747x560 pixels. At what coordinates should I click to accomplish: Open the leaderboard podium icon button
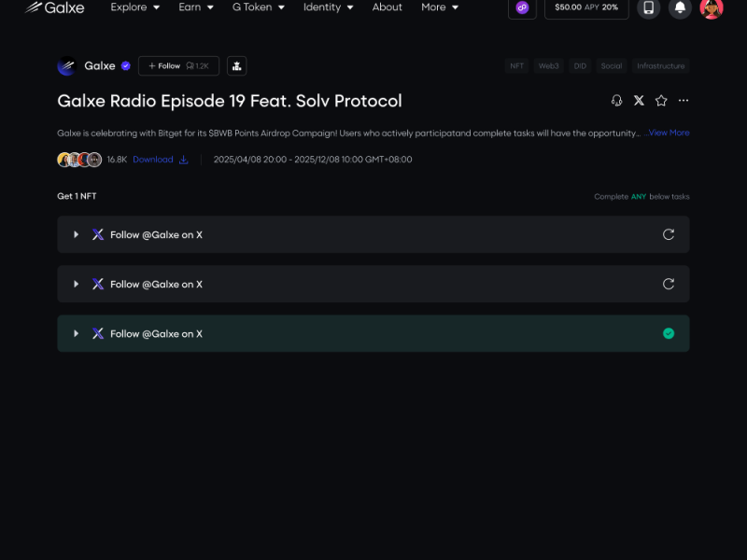237,65
